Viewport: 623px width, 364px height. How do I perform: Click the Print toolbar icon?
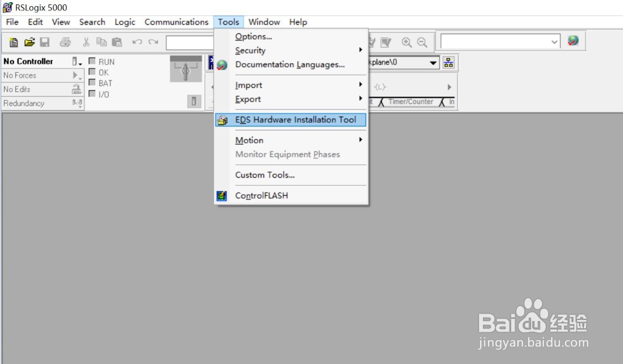pos(65,42)
